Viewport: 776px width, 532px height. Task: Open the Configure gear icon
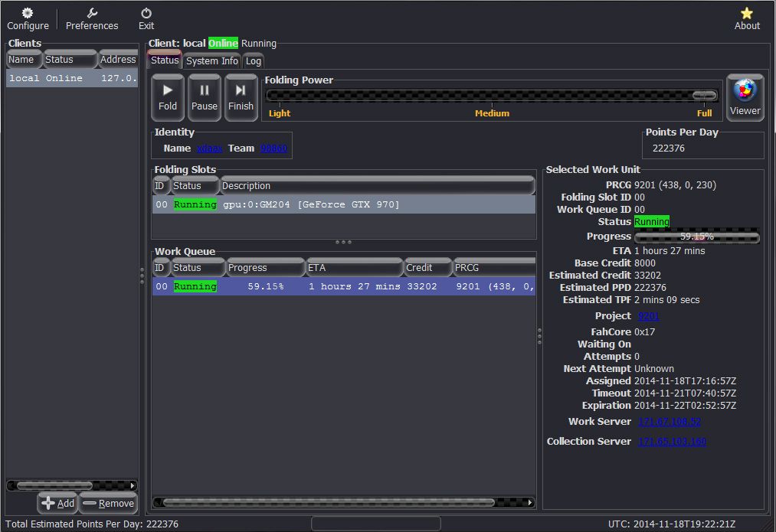click(x=28, y=13)
